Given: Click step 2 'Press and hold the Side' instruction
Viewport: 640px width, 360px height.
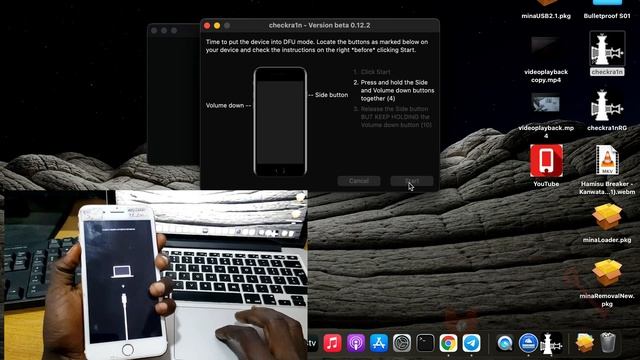Looking at the screenshot, I should (x=394, y=90).
